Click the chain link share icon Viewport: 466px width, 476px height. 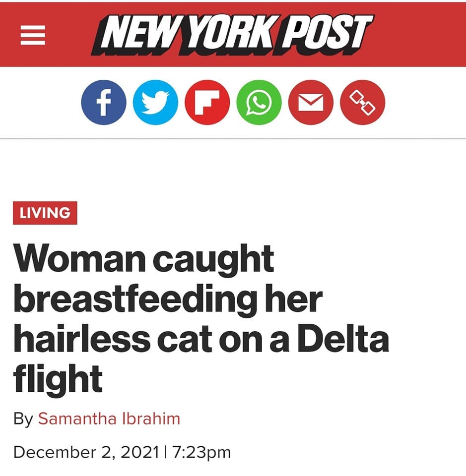point(362,102)
